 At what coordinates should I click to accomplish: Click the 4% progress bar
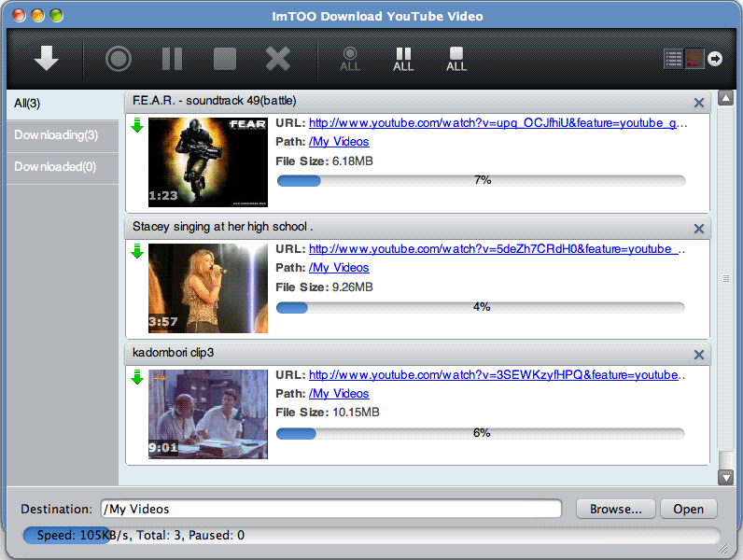point(481,307)
